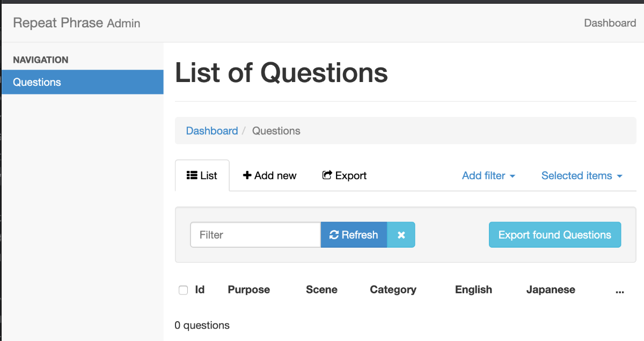The image size is (644, 341).
Task: Select Questions in the navigation sidebar
Action: coord(37,82)
